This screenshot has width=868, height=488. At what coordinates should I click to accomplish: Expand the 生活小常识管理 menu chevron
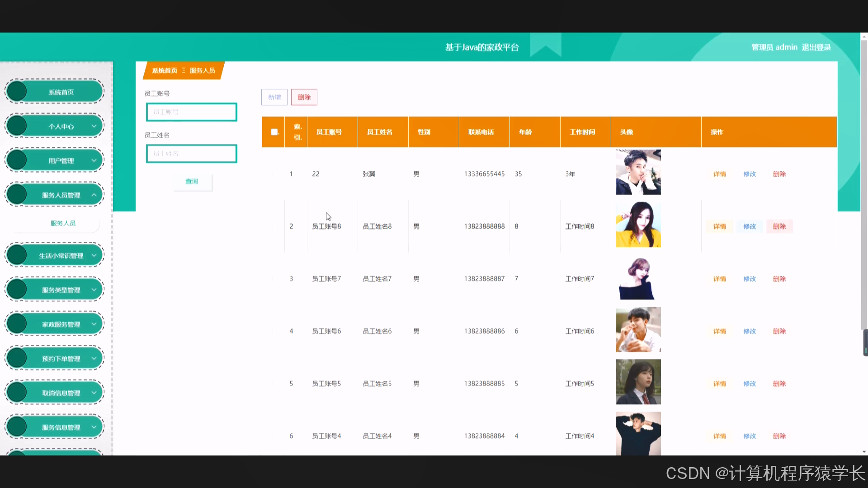[94, 255]
